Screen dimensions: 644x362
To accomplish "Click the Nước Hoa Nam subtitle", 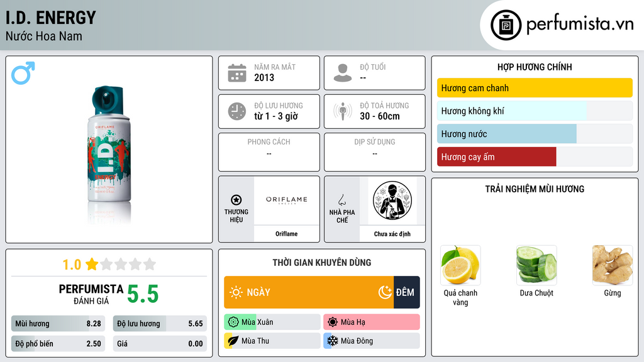I will coord(44,36).
